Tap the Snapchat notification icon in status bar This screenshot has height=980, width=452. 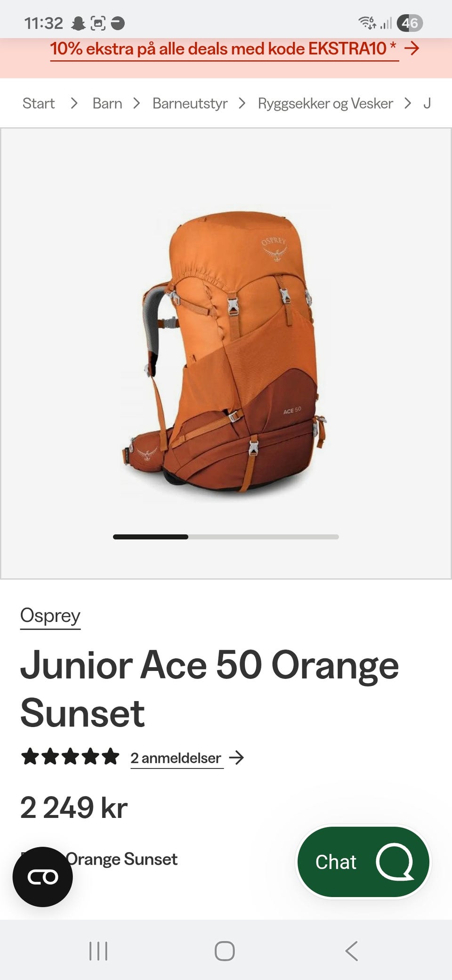click(78, 23)
